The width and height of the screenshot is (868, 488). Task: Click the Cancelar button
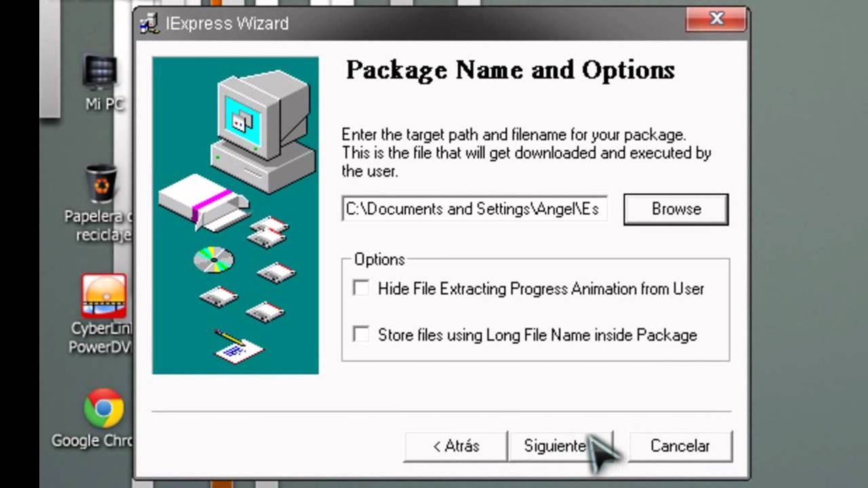pos(680,446)
